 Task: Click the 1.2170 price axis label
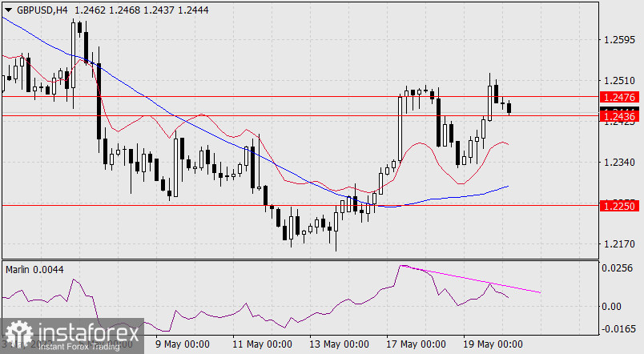620,243
